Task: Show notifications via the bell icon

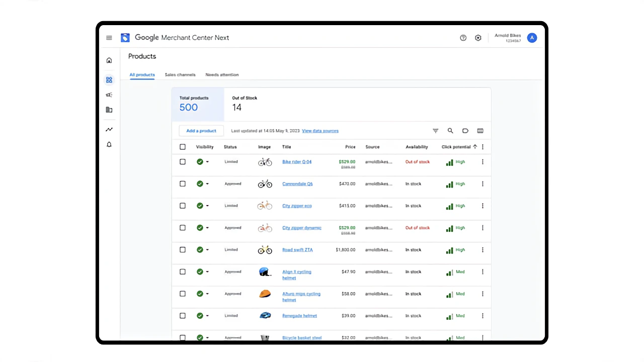Action: click(109, 144)
